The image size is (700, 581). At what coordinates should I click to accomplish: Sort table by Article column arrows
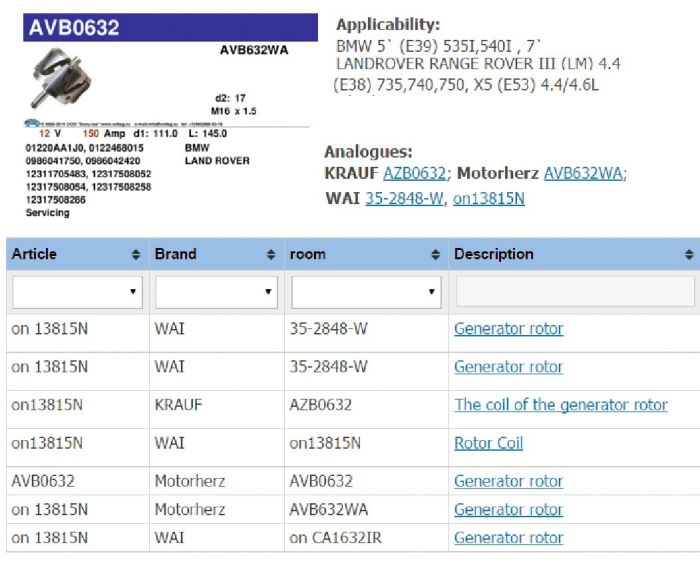(x=136, y=255)
